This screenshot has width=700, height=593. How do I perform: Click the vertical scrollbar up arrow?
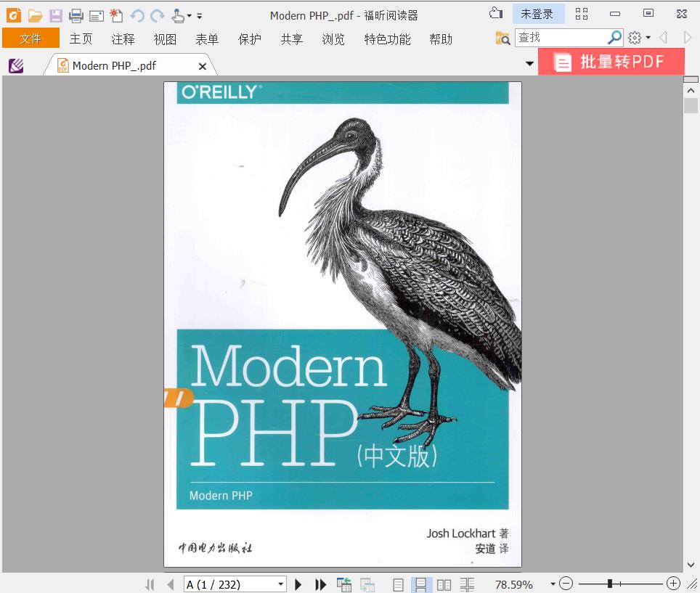[x=691, y=91]
